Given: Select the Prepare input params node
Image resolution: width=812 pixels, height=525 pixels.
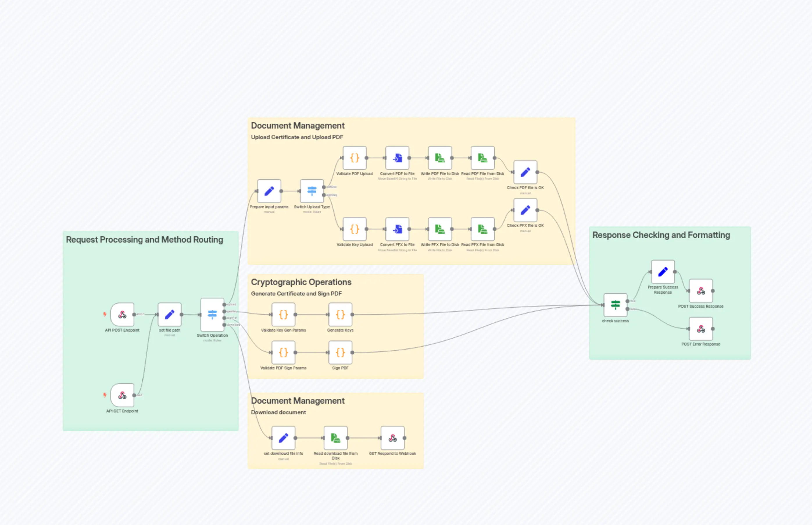Looking at the screenshot, I should (x=269, y=191).
